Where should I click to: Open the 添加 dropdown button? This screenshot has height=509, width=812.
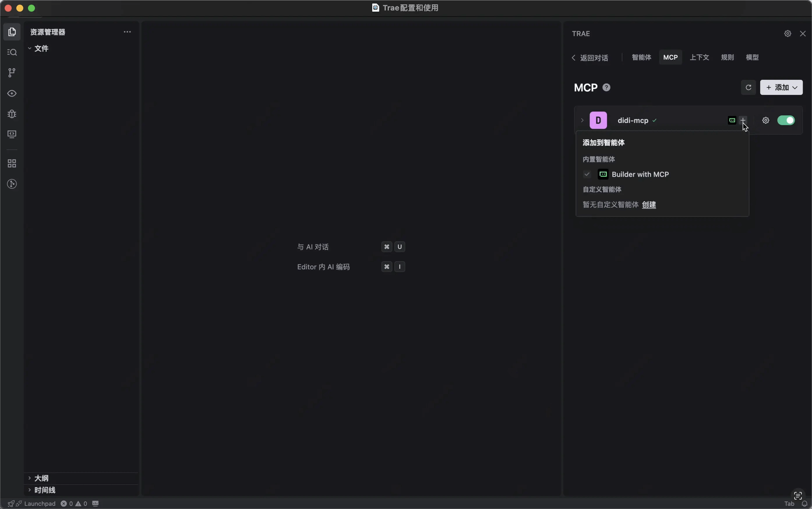[x=781, y=88]
